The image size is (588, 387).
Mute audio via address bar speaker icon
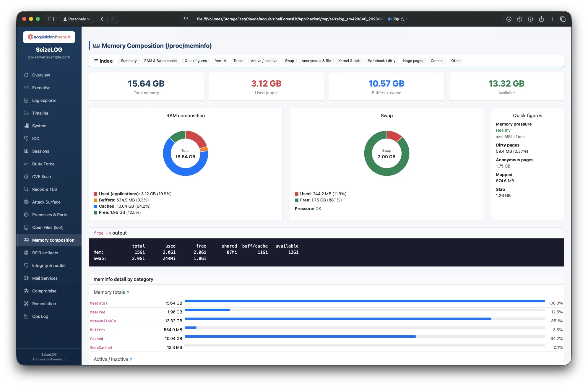389,19
